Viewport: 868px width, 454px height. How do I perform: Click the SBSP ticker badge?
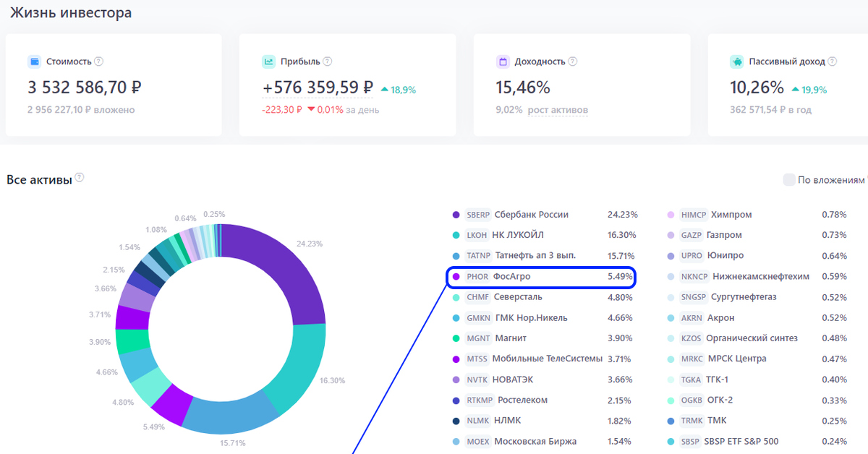tap(692, 441)
